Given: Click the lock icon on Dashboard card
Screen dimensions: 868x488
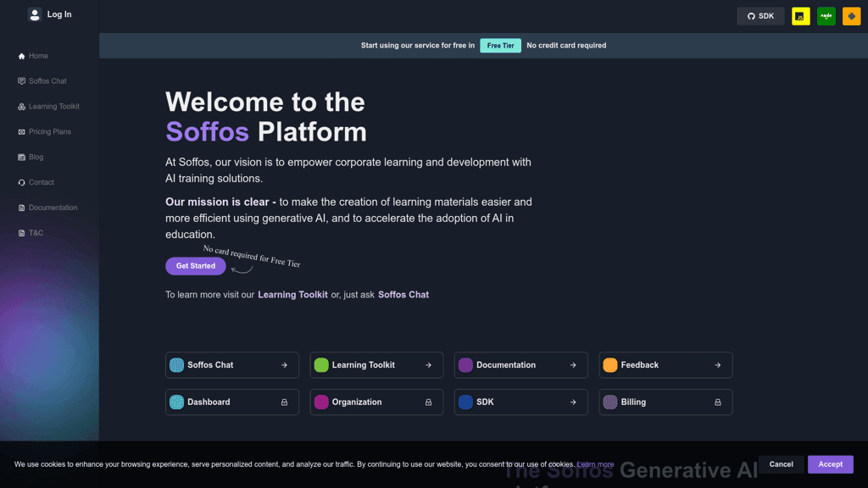Looking at the screenshot, I should coord(284,402).
